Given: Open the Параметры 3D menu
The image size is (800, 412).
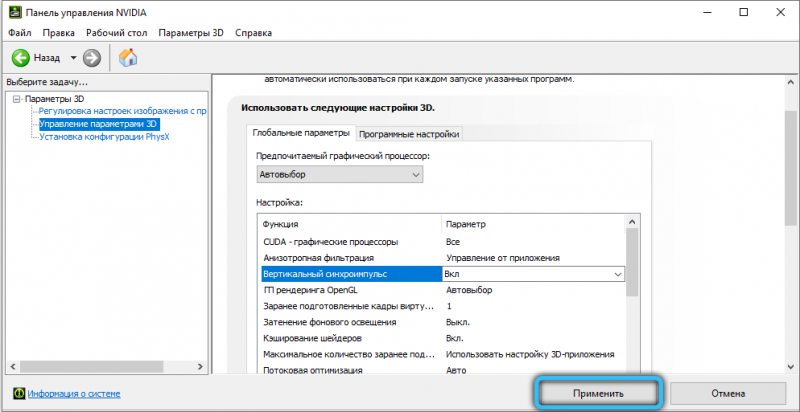Looking at the screenshot, I should [x=191, y=33].
